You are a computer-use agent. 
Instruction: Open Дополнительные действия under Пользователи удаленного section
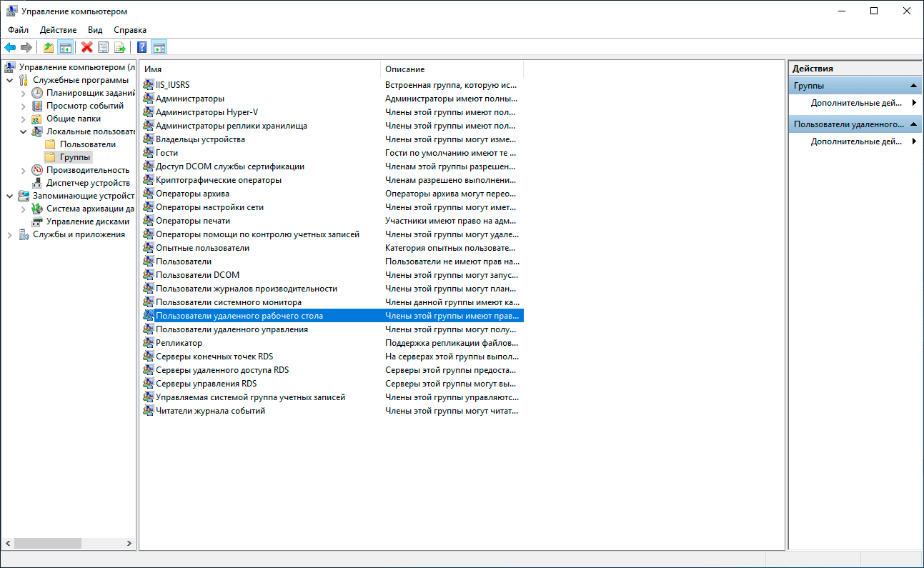pos(856,141)
